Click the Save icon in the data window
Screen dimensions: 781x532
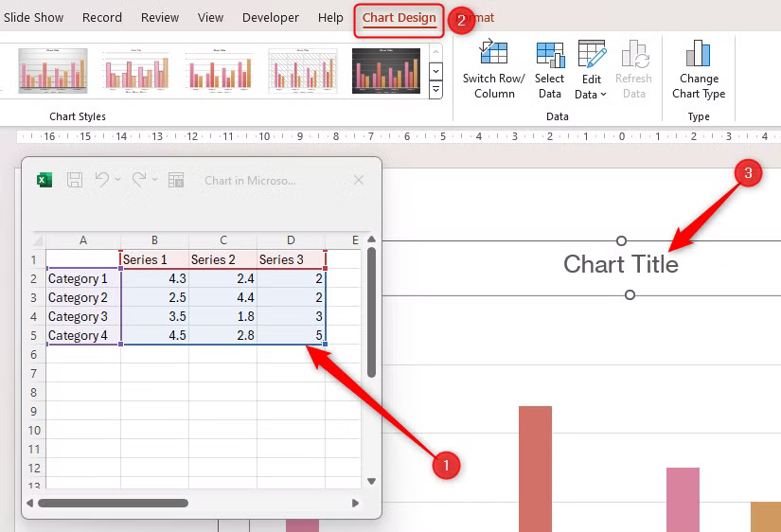[x=75, y=180]
